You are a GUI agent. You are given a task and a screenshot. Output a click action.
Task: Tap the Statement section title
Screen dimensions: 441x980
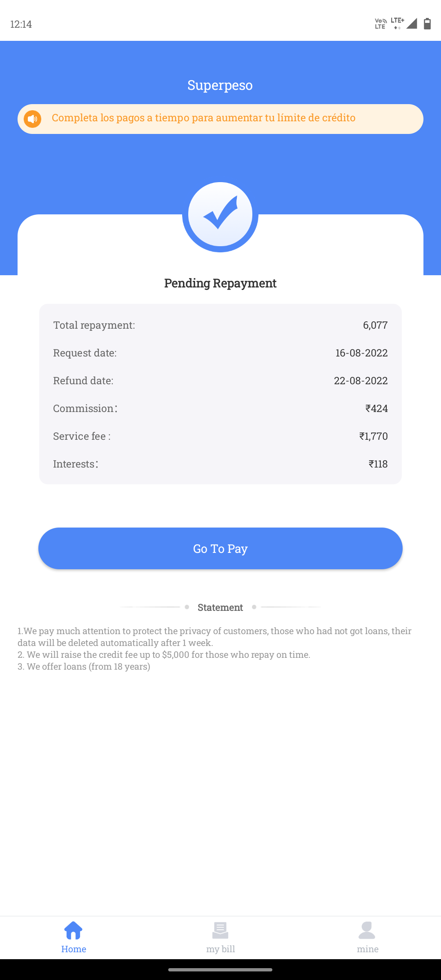pos(220,607)
